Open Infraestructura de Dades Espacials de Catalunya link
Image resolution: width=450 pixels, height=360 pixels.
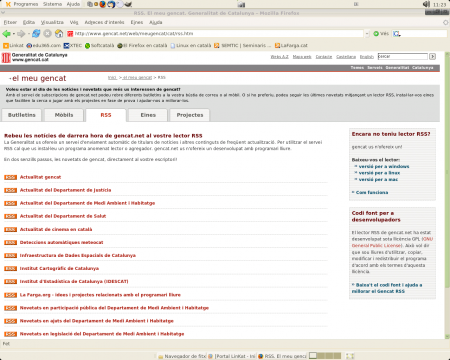pos(78,256)
